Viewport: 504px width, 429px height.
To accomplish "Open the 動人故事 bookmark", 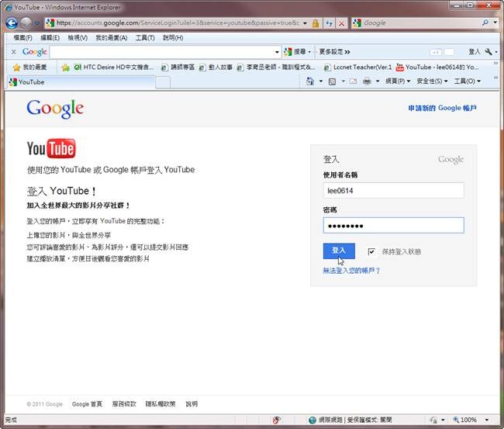I will coord(216,67).
